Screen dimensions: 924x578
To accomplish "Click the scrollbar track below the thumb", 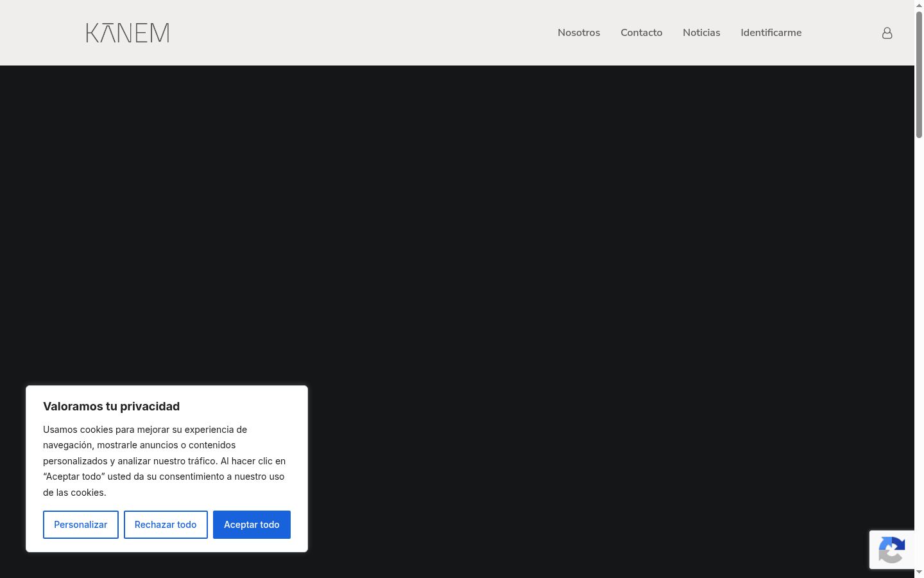I will [x=919, y=353].
